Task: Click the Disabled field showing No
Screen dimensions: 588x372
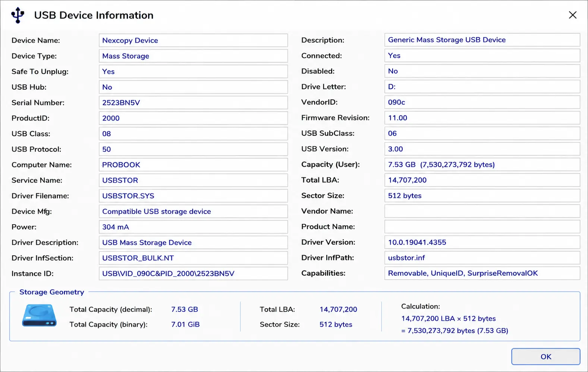Action: (482, 71)
